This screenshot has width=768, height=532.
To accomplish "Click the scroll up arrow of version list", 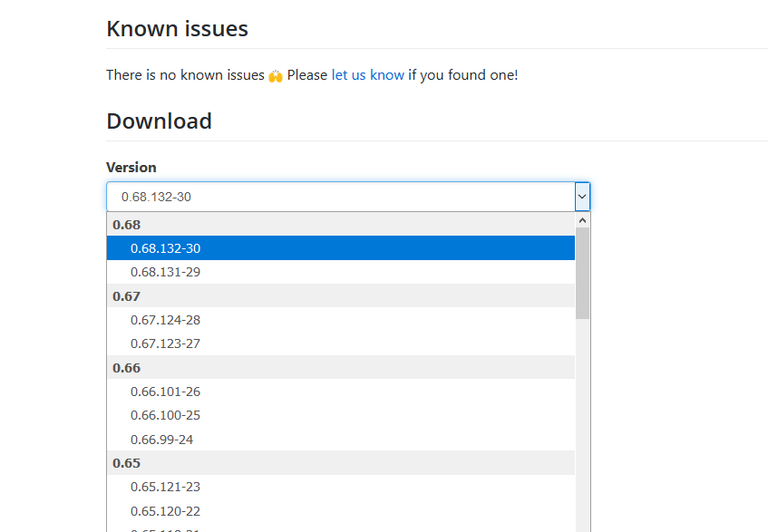I will coord(582,220).
